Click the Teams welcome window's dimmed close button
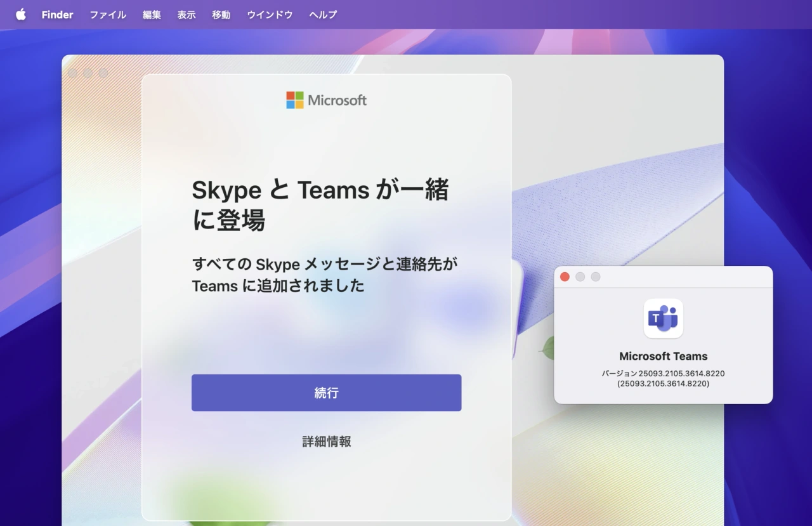 click(72, 73)
